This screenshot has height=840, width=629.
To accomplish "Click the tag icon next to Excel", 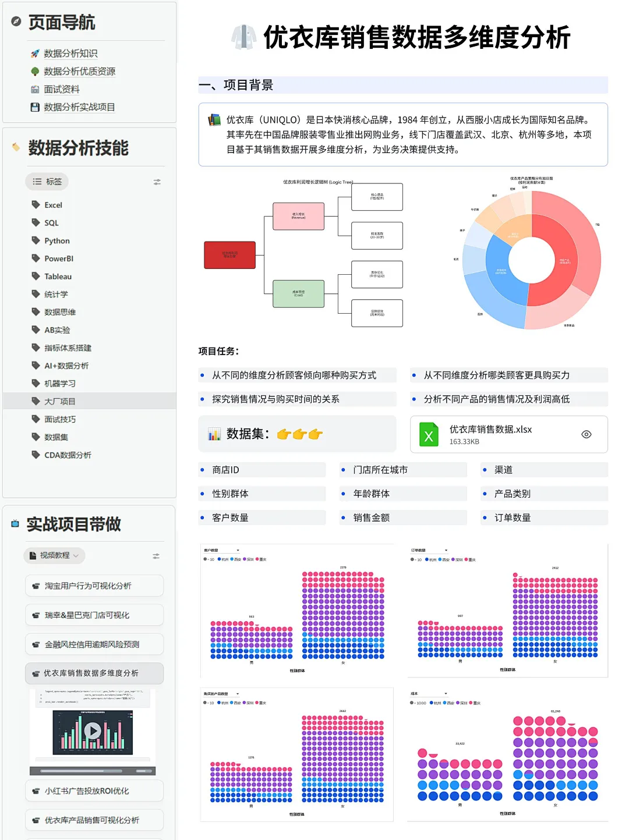I will [x=36, y=204].
